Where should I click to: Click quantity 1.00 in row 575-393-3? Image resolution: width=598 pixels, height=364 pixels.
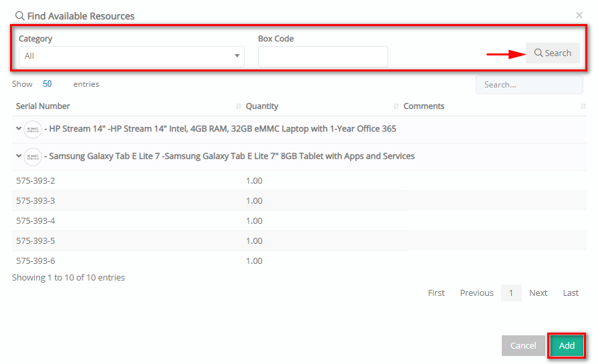[254, 201]
